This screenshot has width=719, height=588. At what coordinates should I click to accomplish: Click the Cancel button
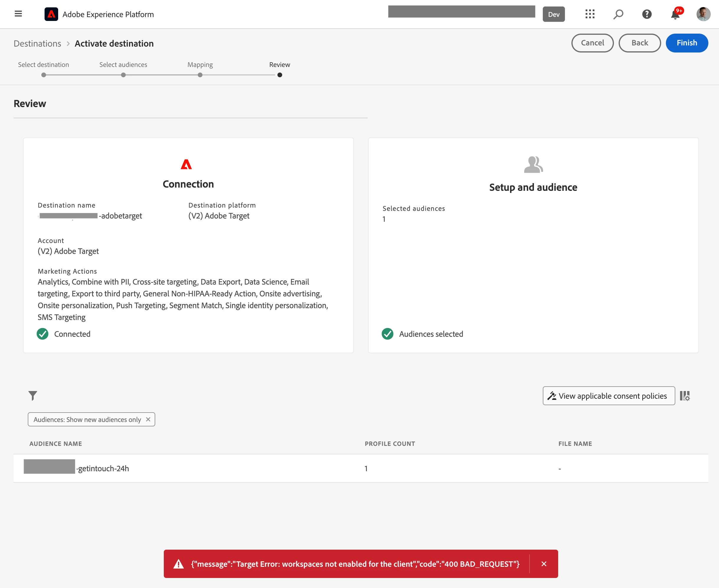(x=592, y=43)
